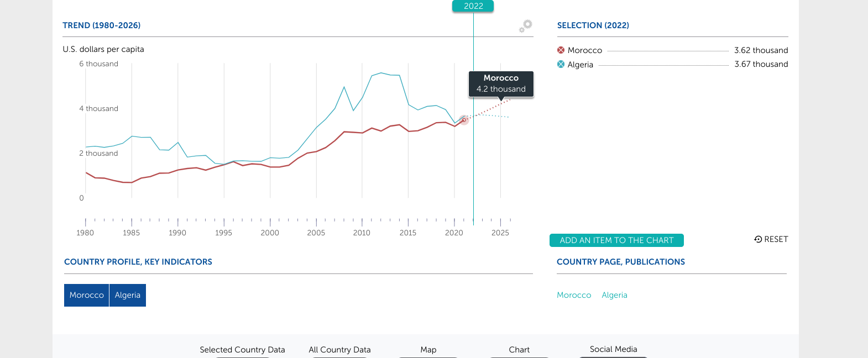Click the Algeria name in the selection list
868x358 pixels.
tap(581, 65)
